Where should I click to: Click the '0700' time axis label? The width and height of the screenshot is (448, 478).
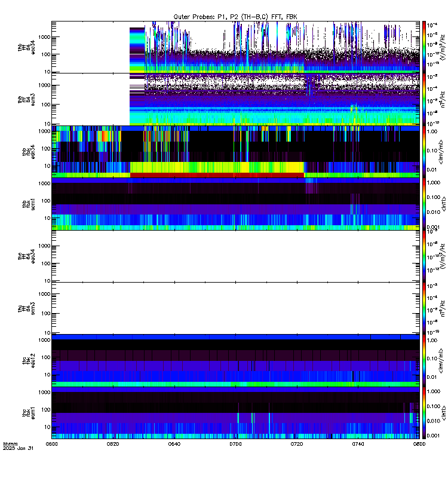235,444
